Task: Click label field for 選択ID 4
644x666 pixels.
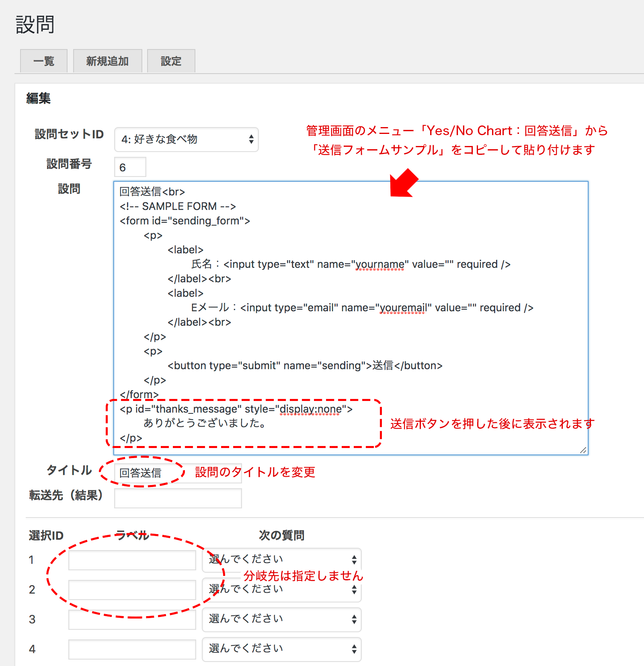Action: 132,650
